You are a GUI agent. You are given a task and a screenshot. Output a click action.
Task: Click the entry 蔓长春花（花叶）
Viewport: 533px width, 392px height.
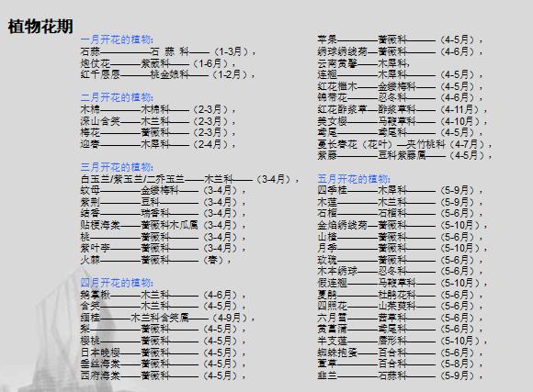356,144
